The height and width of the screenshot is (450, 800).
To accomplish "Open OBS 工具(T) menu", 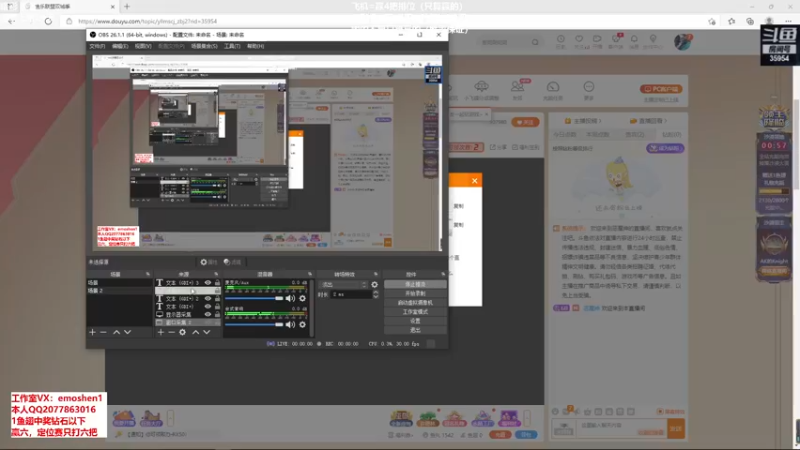I will pos(232,46).
